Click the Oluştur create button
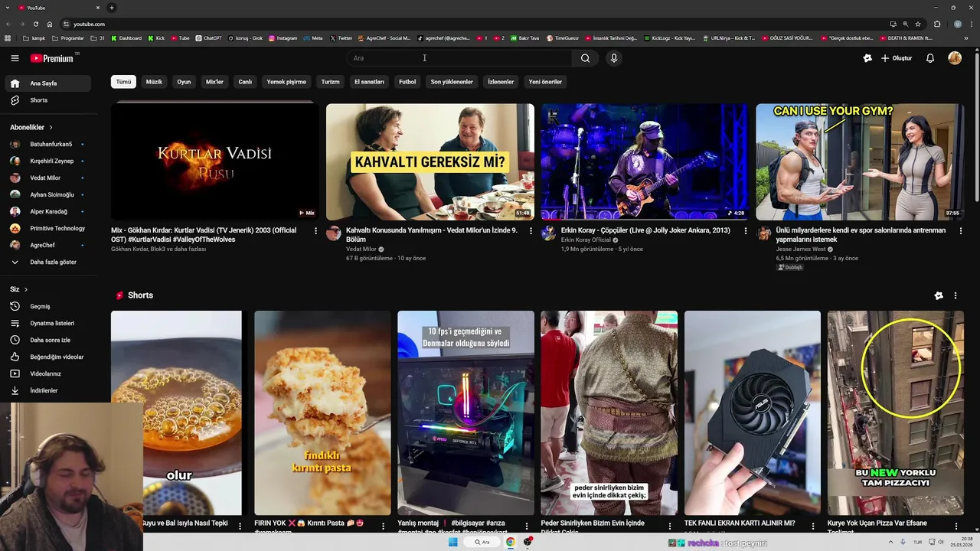This screenshot has height=551, width=980. pyautogui.click(x=897, y=58)
